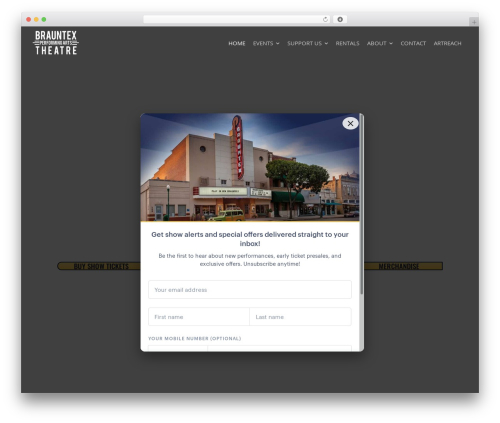Focus the First name field
This screenshot has height=423, width=500.
[x=199, y=317]
